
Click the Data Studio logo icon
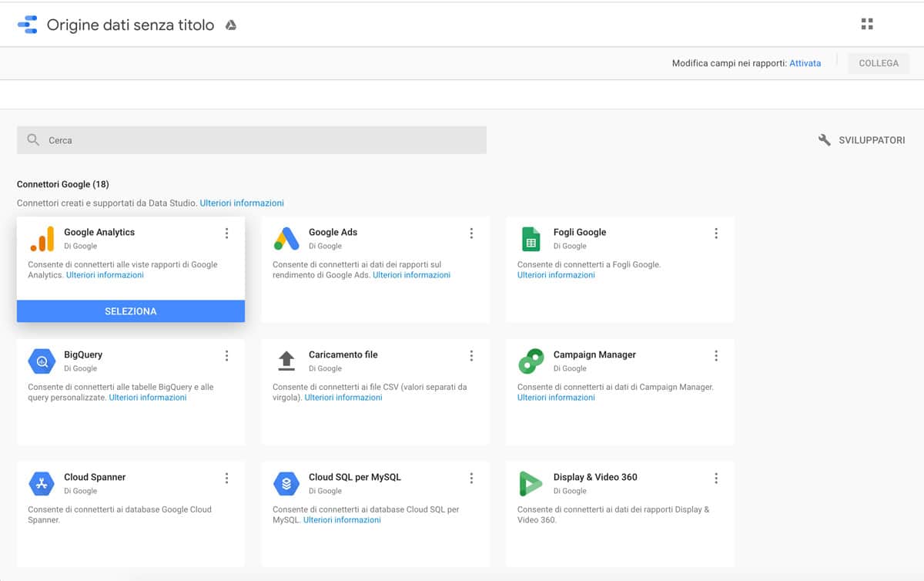coord(27,25)
